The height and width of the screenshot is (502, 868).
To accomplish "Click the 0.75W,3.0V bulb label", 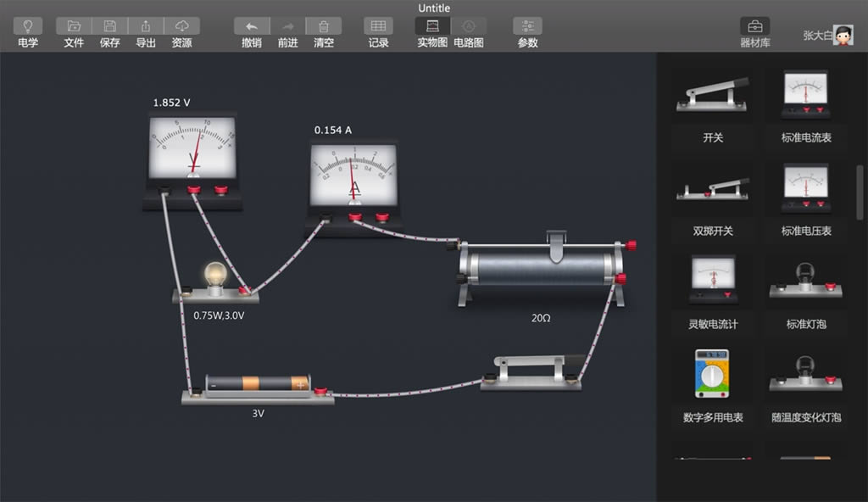I will (x=219, y=315).
